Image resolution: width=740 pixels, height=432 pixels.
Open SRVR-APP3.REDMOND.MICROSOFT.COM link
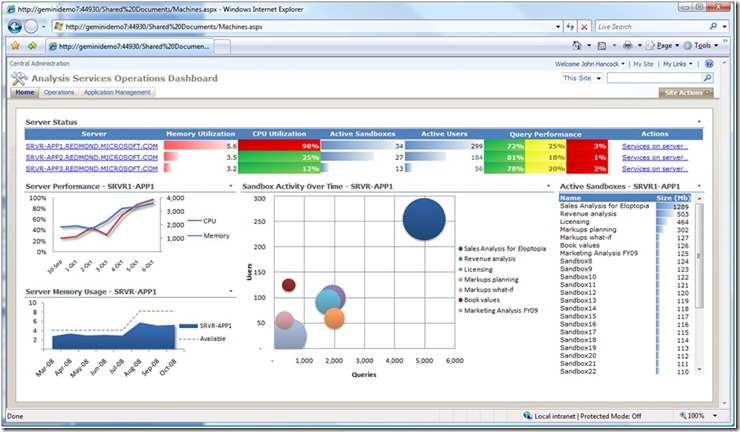tap(92, 169)
